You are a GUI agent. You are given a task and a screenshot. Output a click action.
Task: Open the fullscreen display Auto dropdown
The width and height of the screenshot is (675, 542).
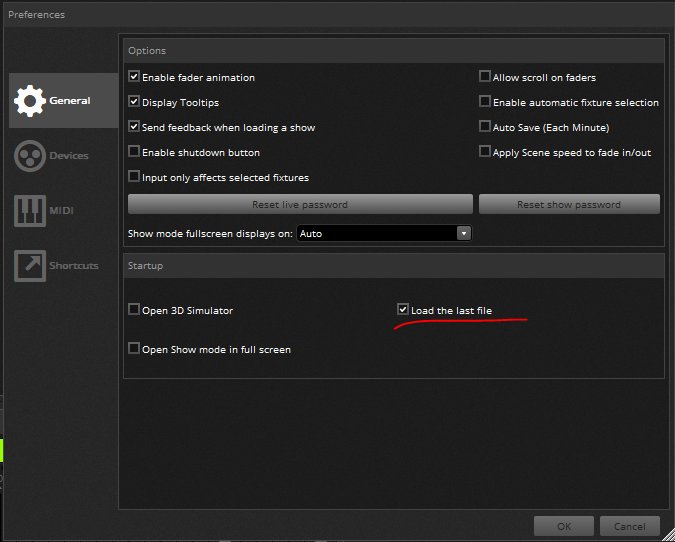pyautogui.click(x=384, y=233)
